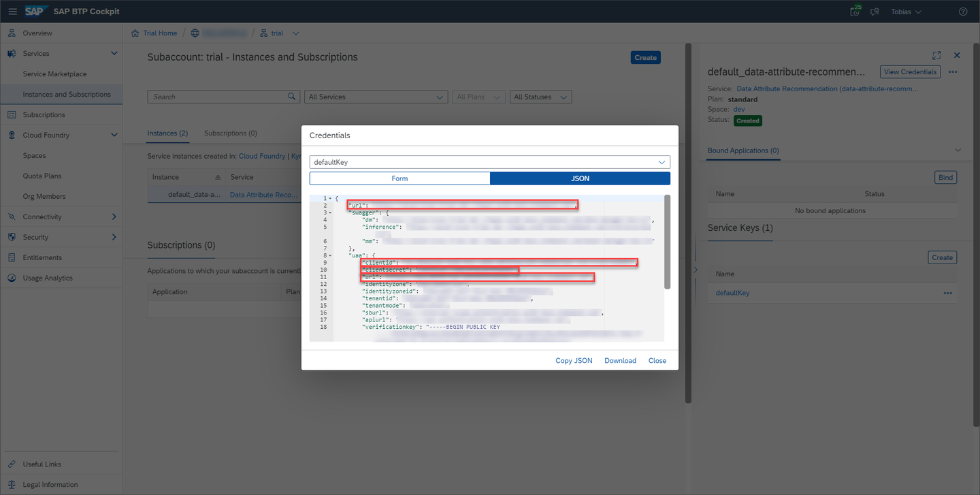Image resolution: width=980 pixels, height=495 pixels.
Task: Switch Credentials view to Form
Action: point(399,178)
